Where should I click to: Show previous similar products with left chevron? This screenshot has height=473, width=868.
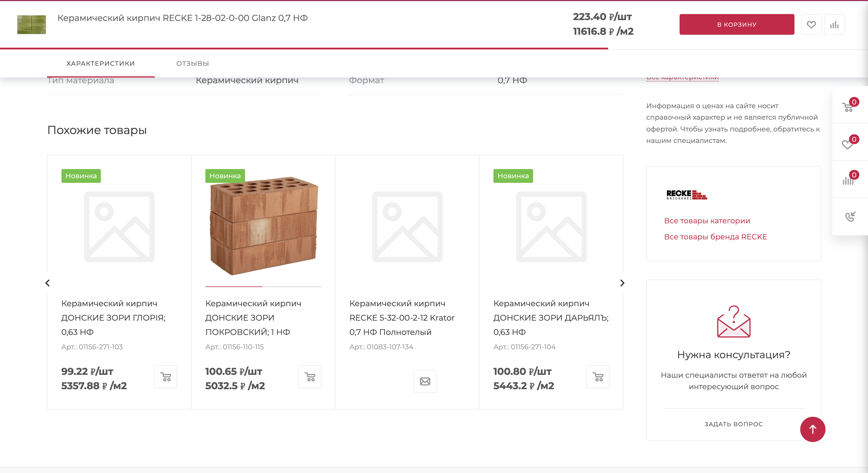[x=47, y=283]
